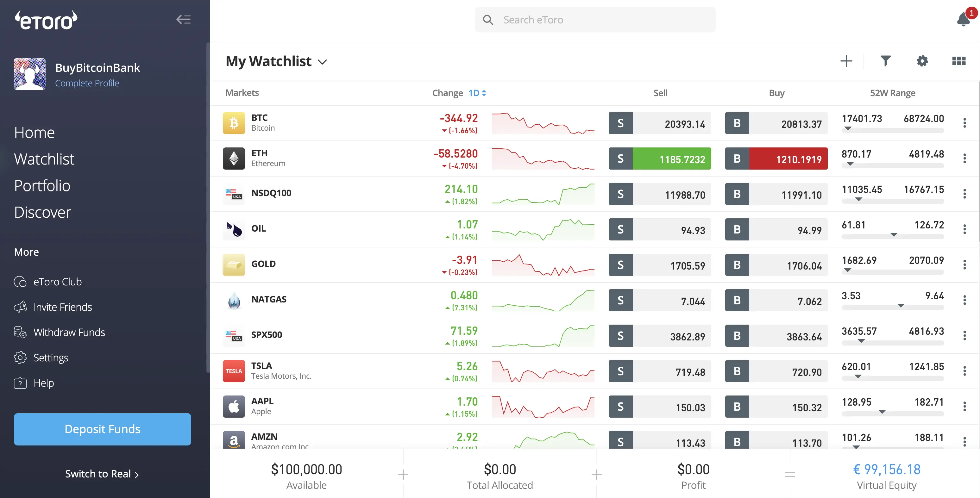980x498 pixels.
Task: Open Discover in sidebar
Action: pos(43,212)
